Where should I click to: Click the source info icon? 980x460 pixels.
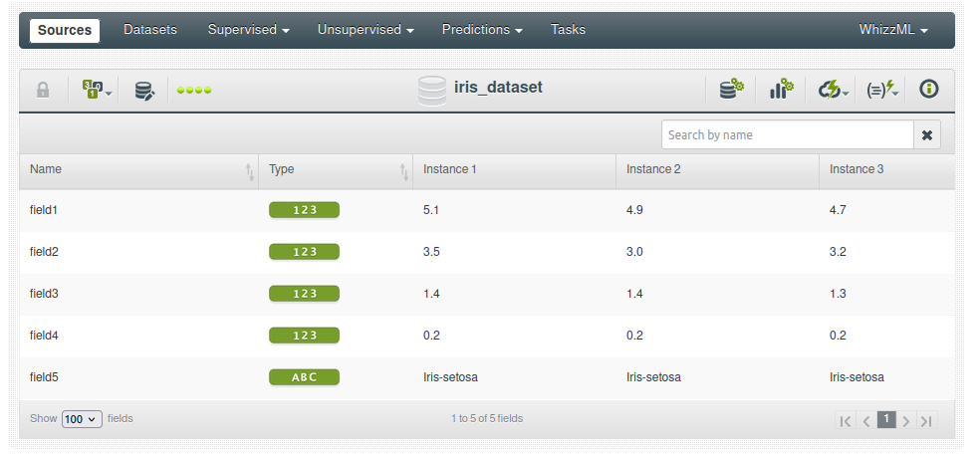click(x=929, y=90)
